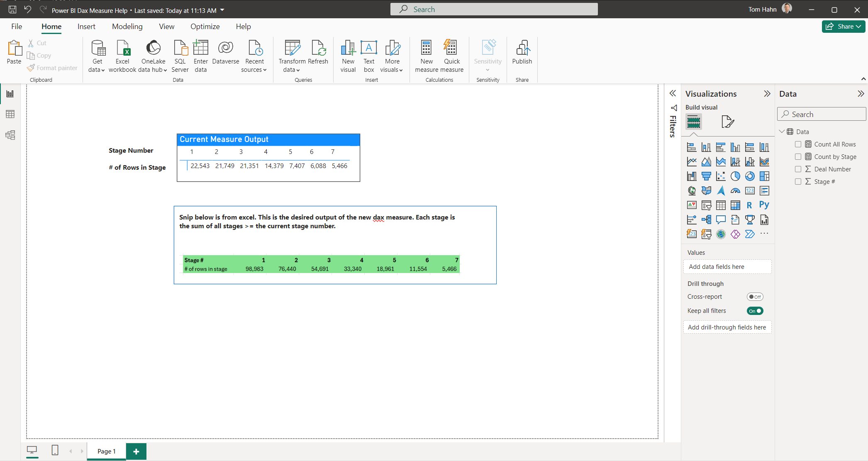Import from Excel workbook

pyautogui.click(x=122, y=56)
